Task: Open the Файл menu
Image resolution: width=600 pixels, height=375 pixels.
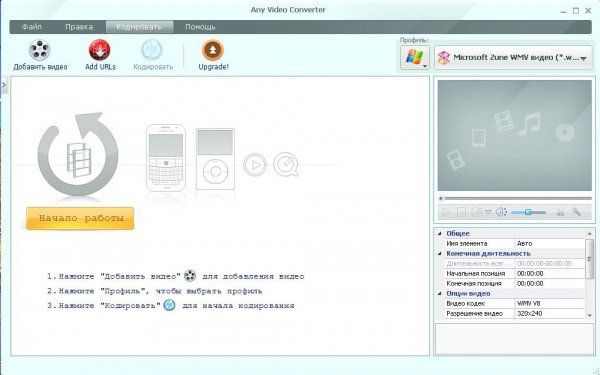Action: (x=32, y=27)
